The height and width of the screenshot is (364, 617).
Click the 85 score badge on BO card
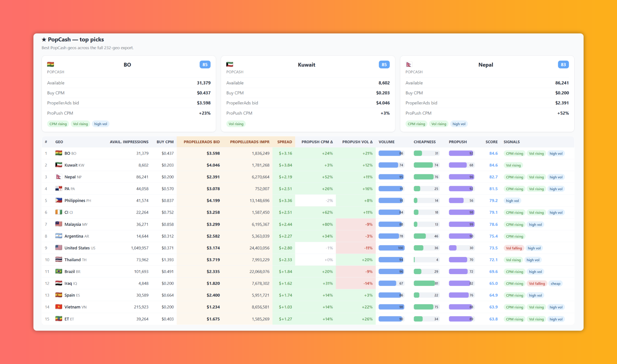(x=205, y=64)
